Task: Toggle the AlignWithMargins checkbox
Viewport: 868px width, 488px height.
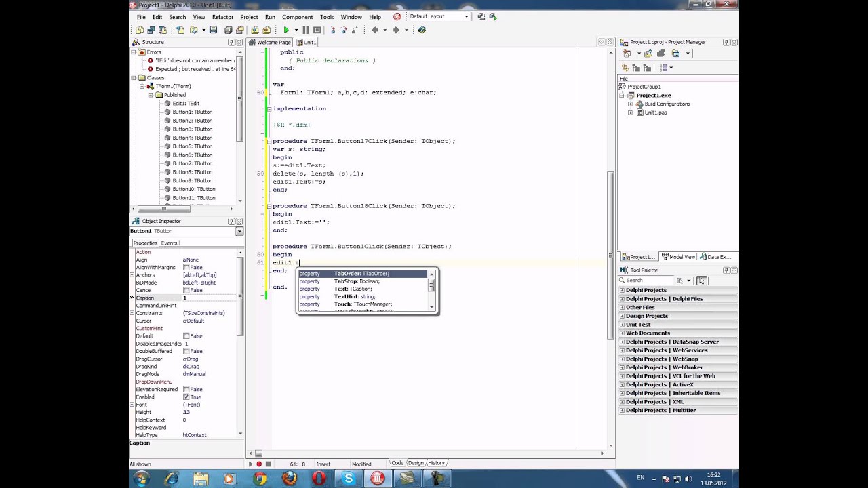Action: pyautogui.click(x=186, y=268)
